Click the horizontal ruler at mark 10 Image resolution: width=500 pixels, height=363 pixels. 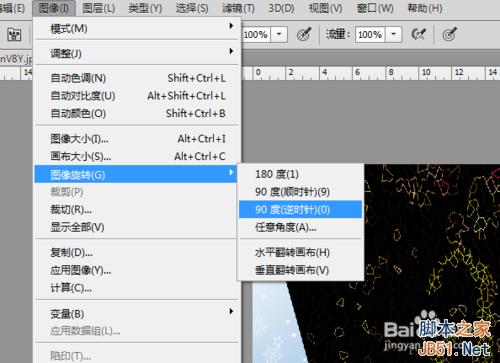[x=426, y=72]
